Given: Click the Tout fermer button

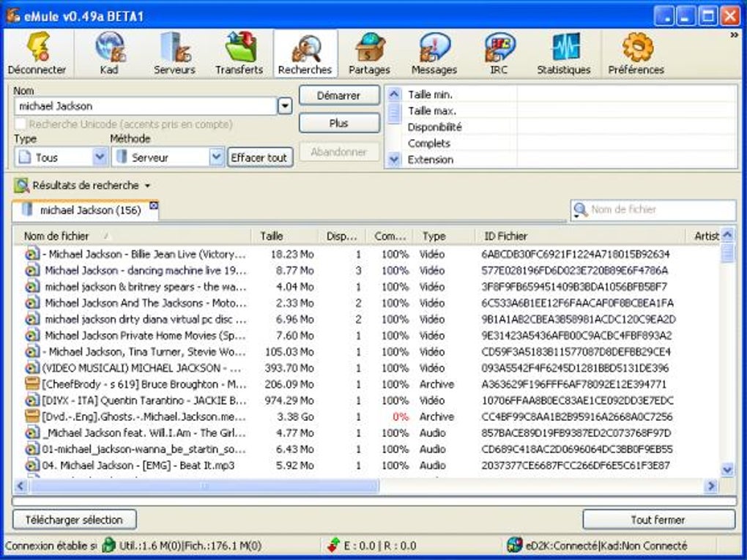Looking at the screenshot, I should tap(659, 520).
